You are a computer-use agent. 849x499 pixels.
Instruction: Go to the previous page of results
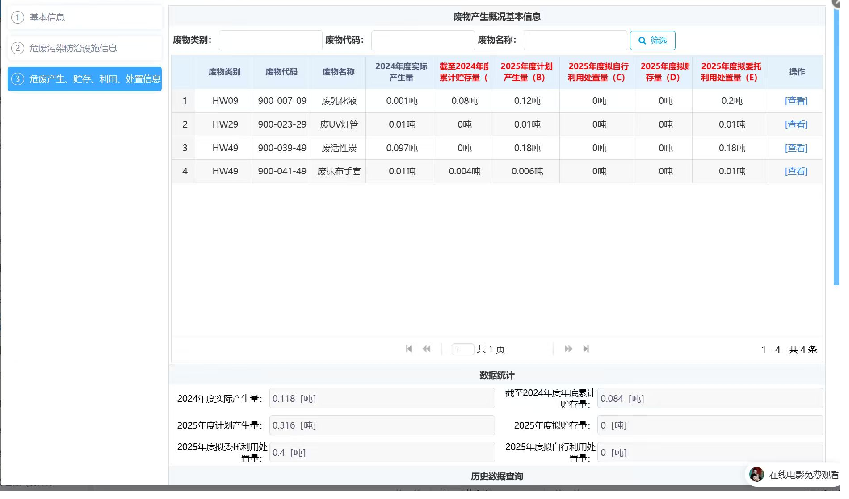click(427, 349)
